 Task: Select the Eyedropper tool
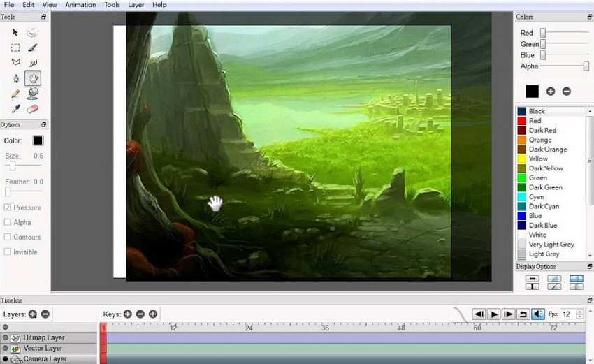pyautogui.click(x=15, y=109)
